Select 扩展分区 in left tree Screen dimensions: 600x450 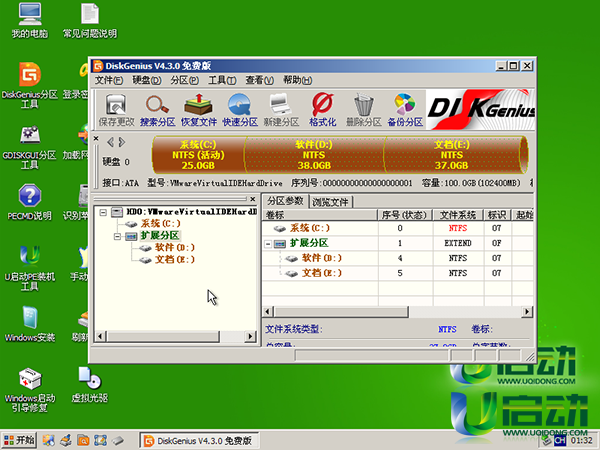tap(160, 236)
